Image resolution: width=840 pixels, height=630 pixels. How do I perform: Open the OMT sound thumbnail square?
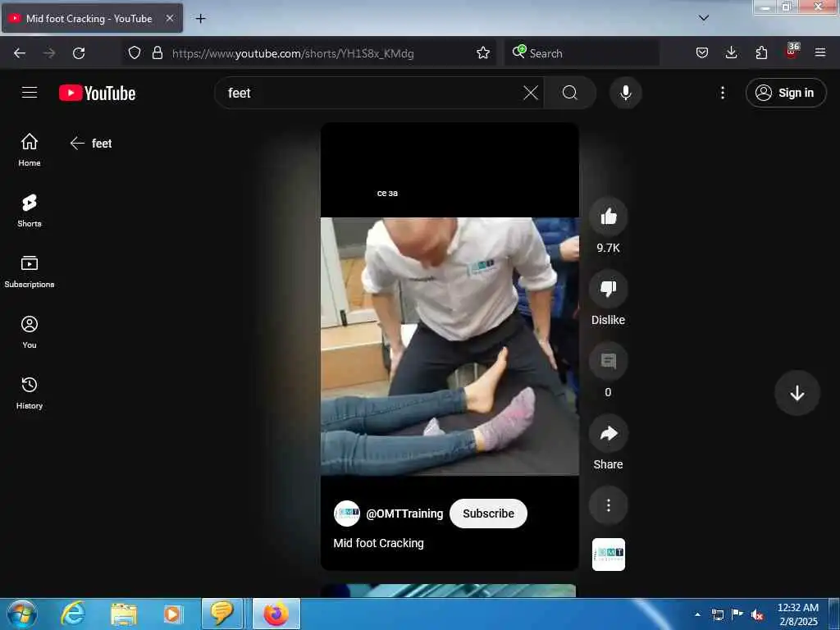608,555
